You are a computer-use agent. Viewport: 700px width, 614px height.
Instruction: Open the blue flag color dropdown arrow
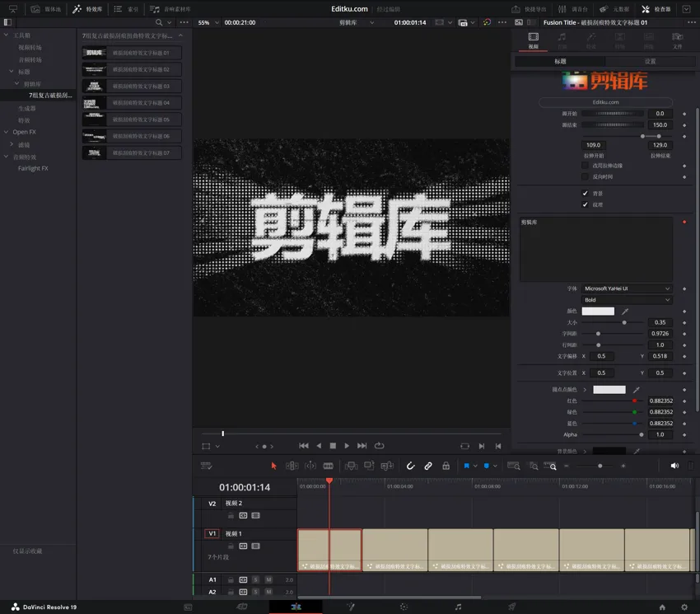pyautogui.click(x=475, y=466)
